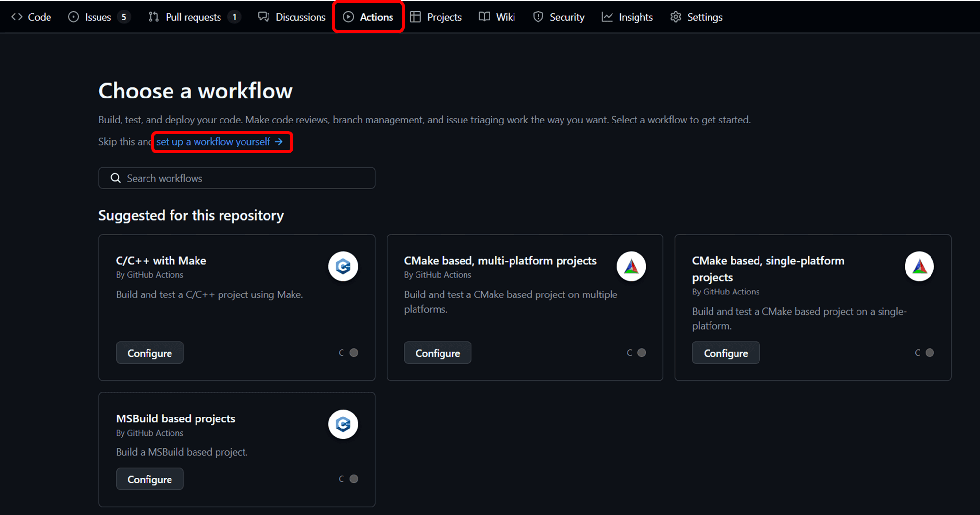Open the Pull requests tab
The width and height of the screenshot is (980, 515).
193,17
